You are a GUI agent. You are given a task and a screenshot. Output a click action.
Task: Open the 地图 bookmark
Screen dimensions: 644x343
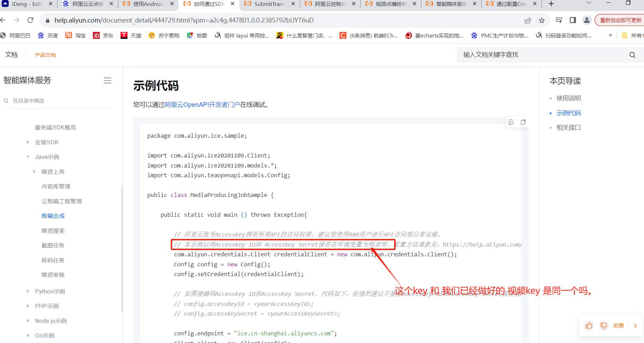(197, 35)
